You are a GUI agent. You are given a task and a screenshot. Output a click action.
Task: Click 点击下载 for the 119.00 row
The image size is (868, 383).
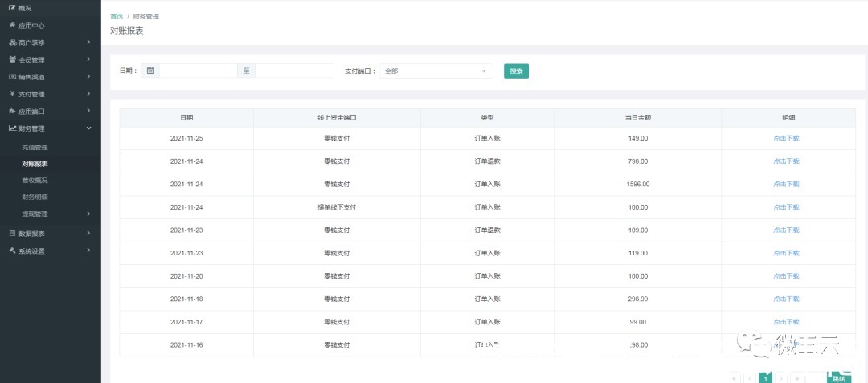tap(786, 253)
